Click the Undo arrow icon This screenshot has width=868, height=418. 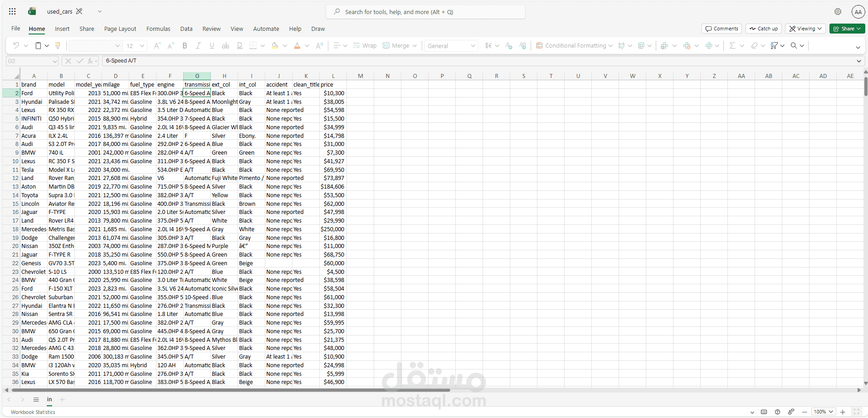[16, 46]
